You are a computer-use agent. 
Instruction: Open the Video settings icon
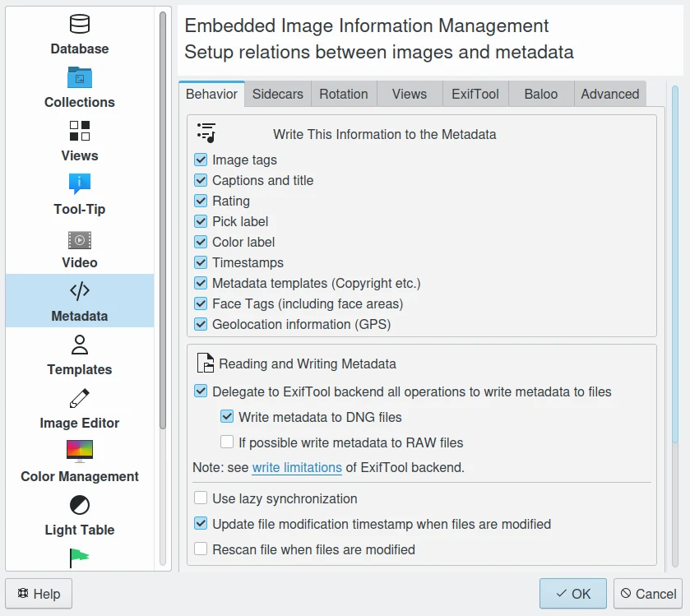coord(80,240)
